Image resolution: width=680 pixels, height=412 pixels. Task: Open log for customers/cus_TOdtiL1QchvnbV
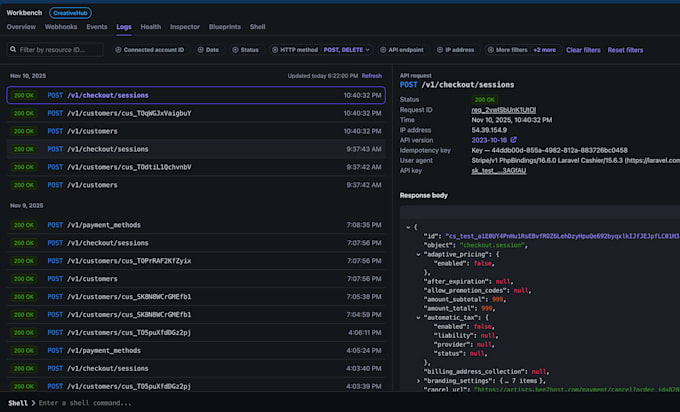click(196, 167)
